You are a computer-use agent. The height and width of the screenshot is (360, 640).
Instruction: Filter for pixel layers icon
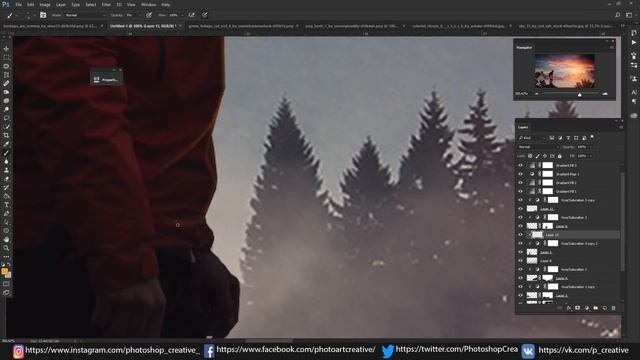coord(552,138)
